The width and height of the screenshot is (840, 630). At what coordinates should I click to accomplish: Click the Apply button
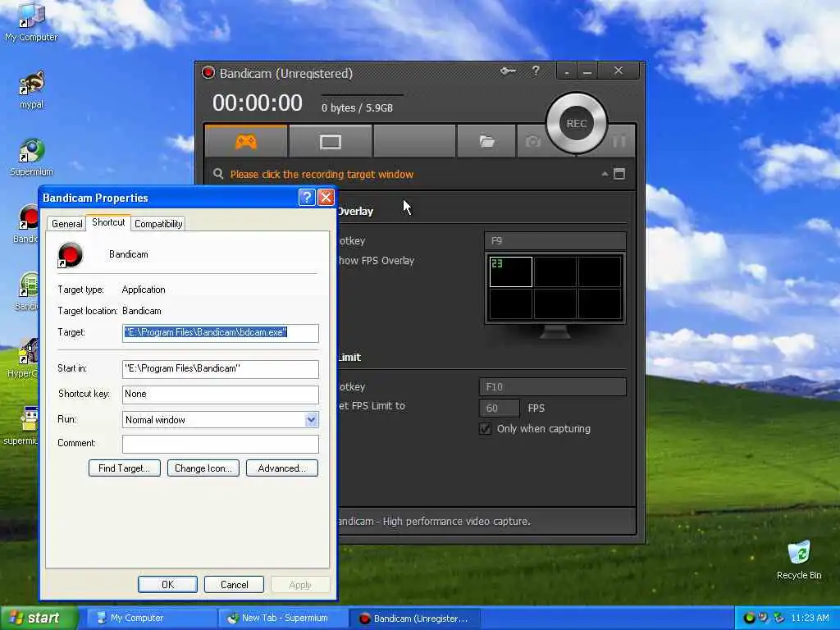300,584
